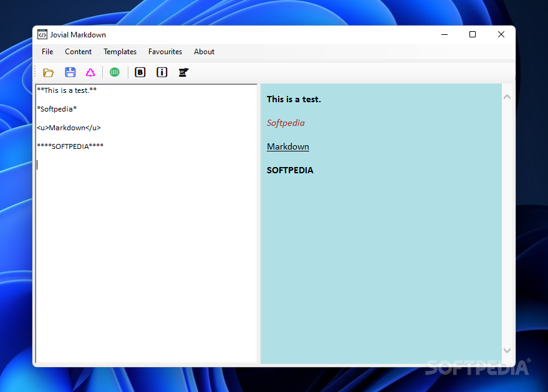Image resolution: width=548 pixels, height=392 pixels.
Task: Open the Content menu
Action: pos(79,52)
